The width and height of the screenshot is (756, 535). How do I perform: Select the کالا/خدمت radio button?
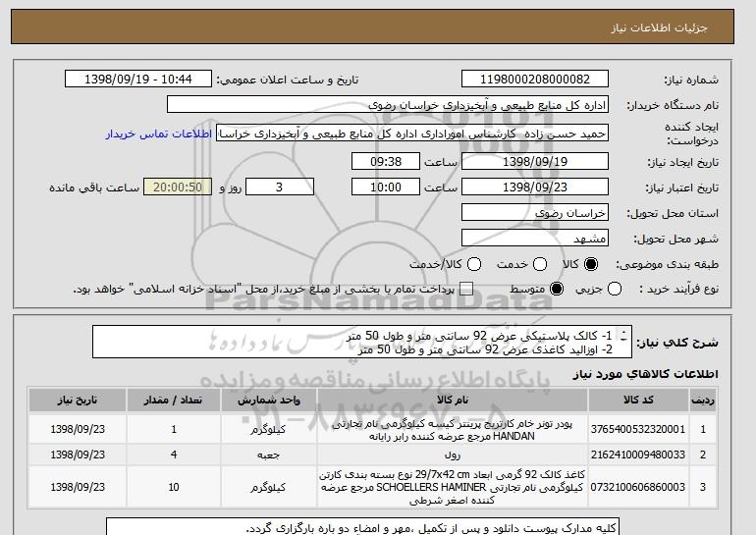474,264
